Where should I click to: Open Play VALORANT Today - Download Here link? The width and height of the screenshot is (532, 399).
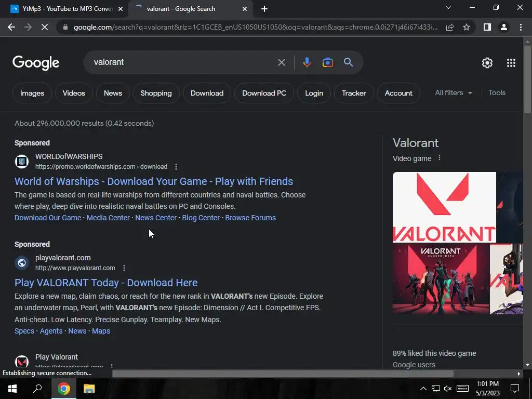coord(106,283)
